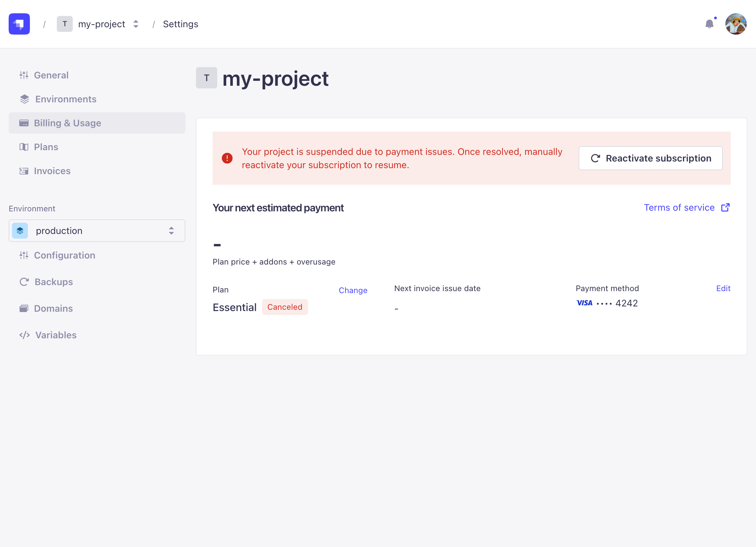This screenshot has width=756, height=547.
Task: Click the Backups refresh icon
Action: coord(24,282)
